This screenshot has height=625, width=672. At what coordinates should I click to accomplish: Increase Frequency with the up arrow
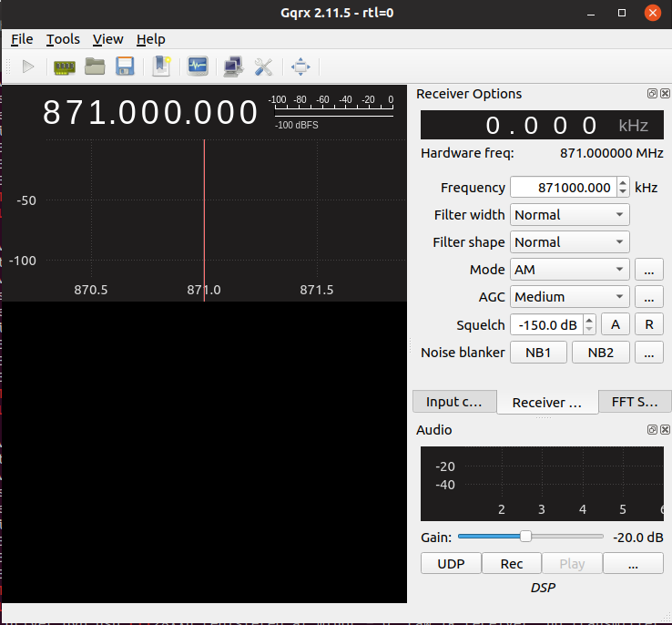(623, 183)
